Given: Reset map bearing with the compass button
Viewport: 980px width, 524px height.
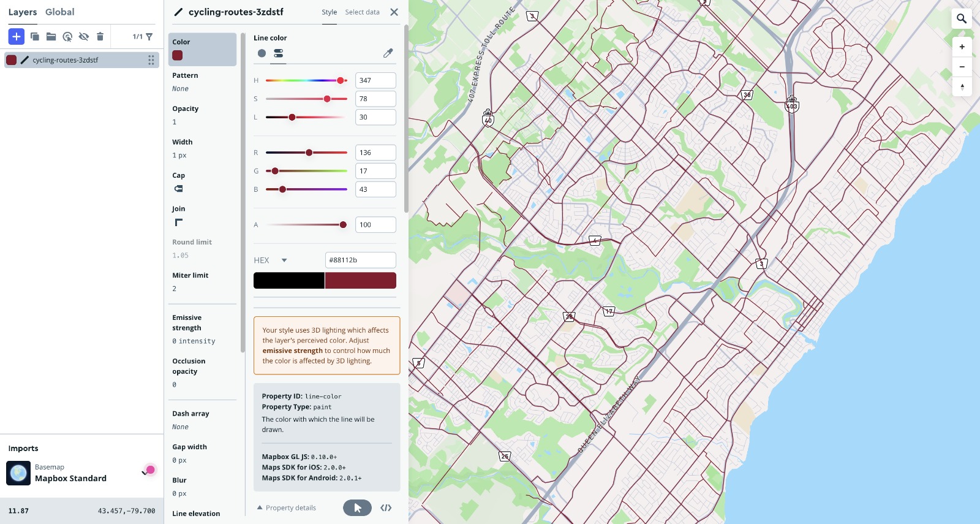Looking at the screenshot, I should coord(962,86).
